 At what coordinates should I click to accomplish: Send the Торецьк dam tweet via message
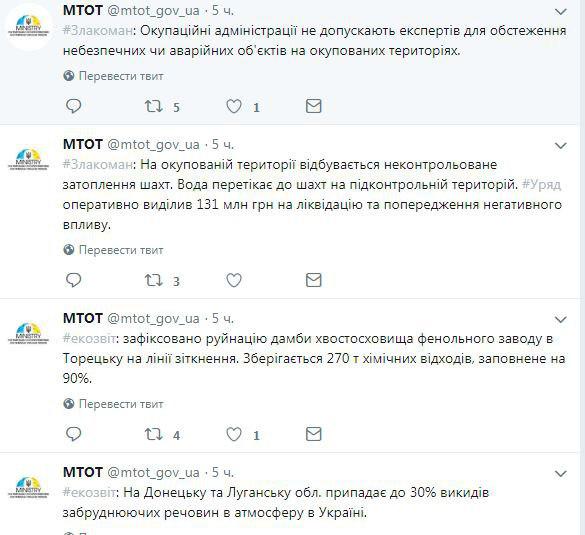coord(313,434)
